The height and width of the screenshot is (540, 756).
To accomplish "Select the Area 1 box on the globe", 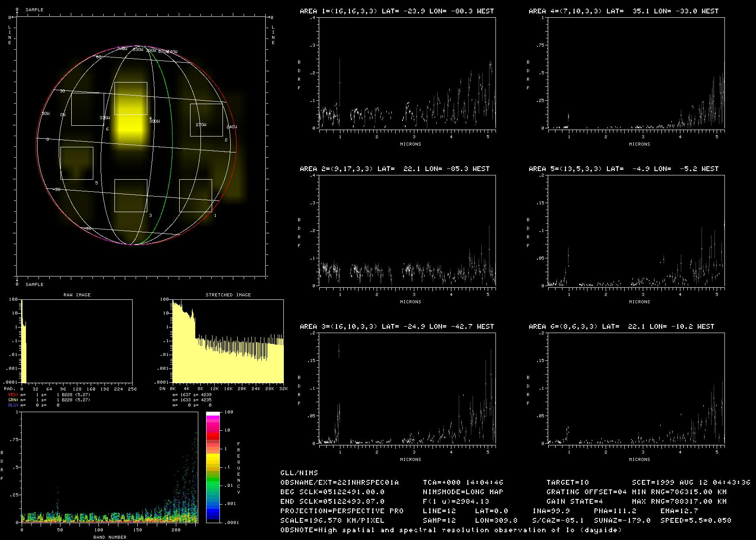I will [x=195, y=196].
